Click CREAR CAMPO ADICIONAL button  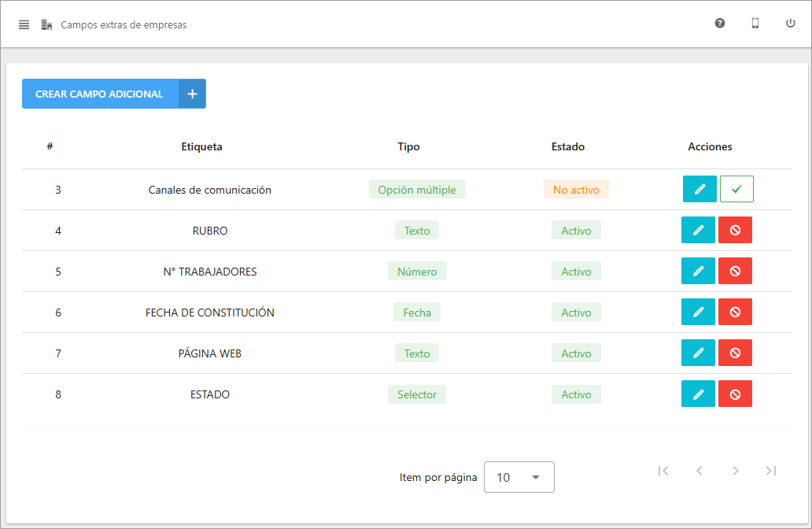[x=99, y=94]
